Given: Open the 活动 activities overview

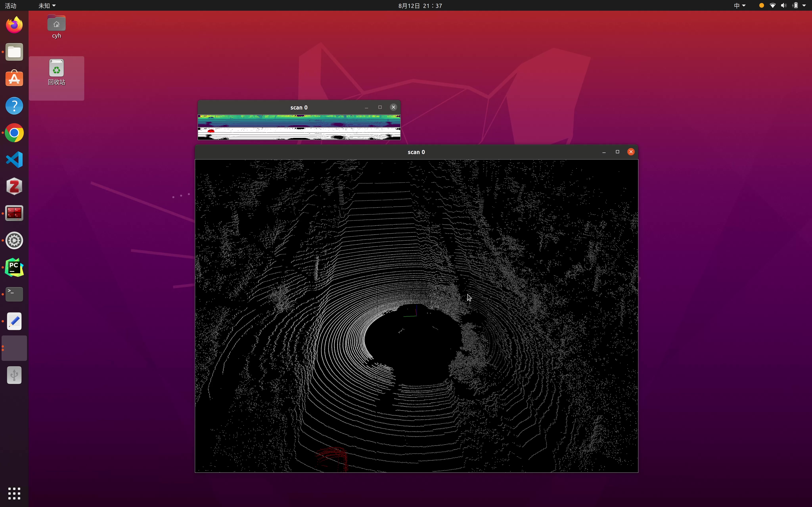Looking at the screenshot, I should [10, 6].
